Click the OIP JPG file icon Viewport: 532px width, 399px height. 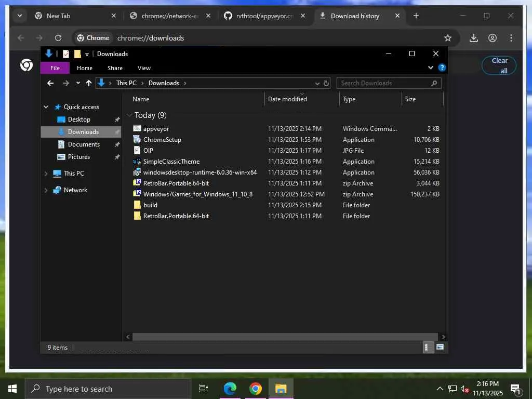(x=137, y=150)
